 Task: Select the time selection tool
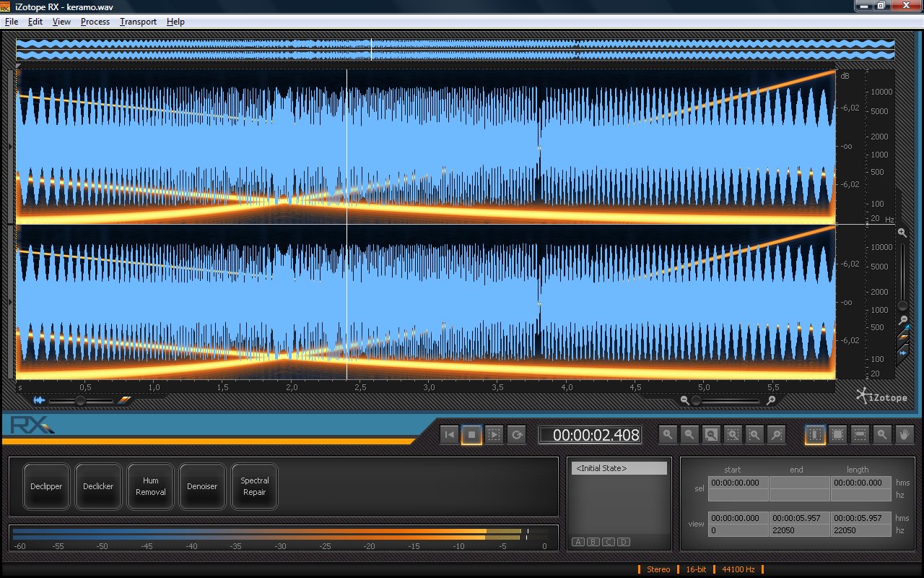pos(815,435)
